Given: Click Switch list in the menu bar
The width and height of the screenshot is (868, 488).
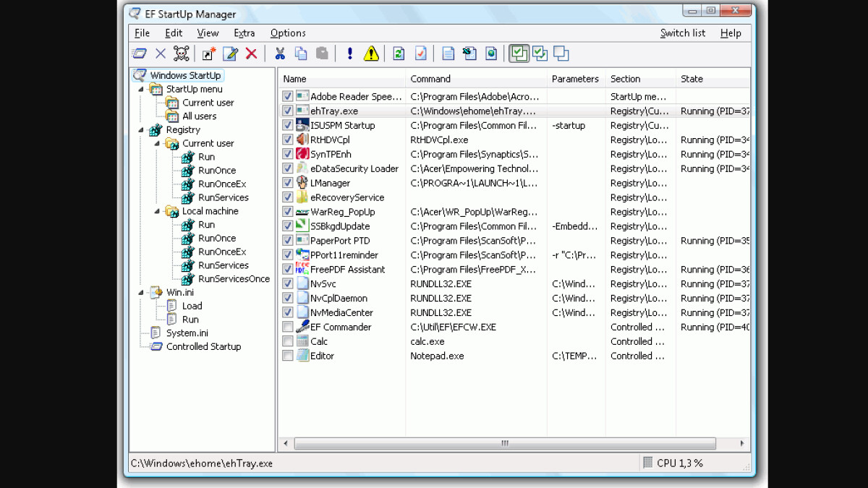Looking at the screenshot, I should coord(682,33).
